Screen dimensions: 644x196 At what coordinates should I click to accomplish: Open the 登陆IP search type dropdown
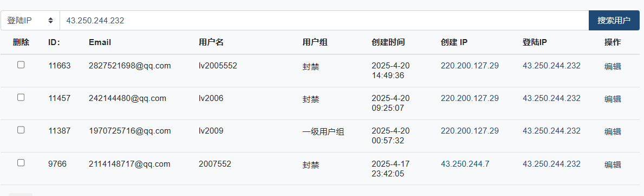(x=30, y=20)
